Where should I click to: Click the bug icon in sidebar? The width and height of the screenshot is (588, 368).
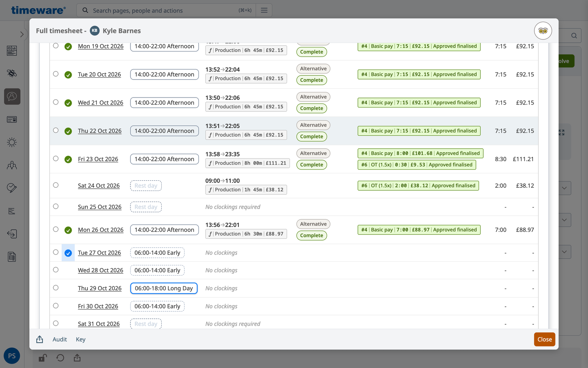12,73
